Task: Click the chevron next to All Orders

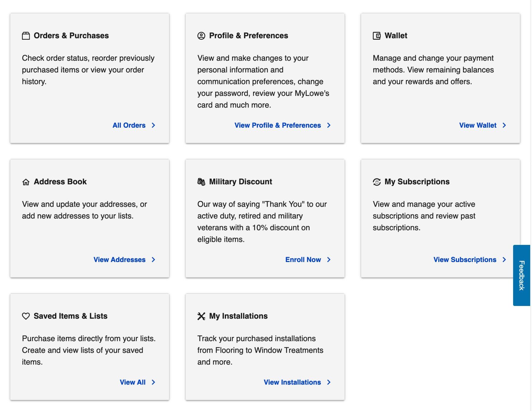Action: point(153,125)
